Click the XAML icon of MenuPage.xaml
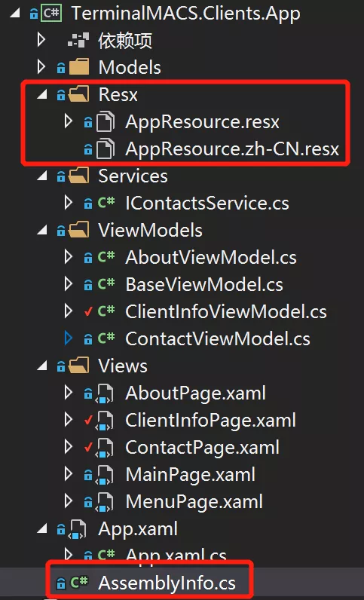 (x=105, y=503)
